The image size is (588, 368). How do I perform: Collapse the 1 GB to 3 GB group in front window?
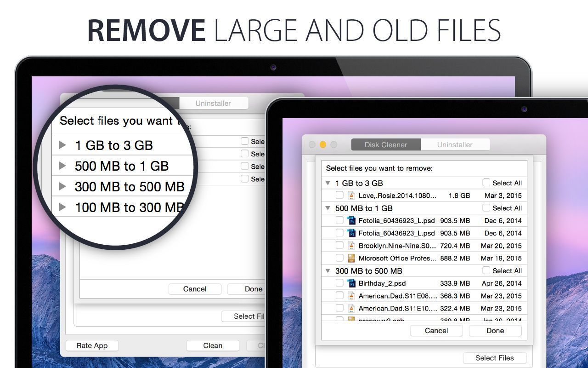pos(328,183)
